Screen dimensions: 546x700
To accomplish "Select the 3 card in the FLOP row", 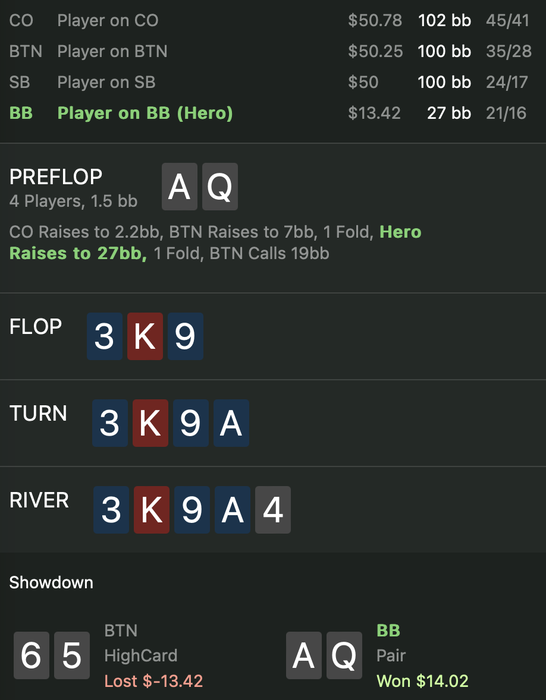I will pos(104,336).
